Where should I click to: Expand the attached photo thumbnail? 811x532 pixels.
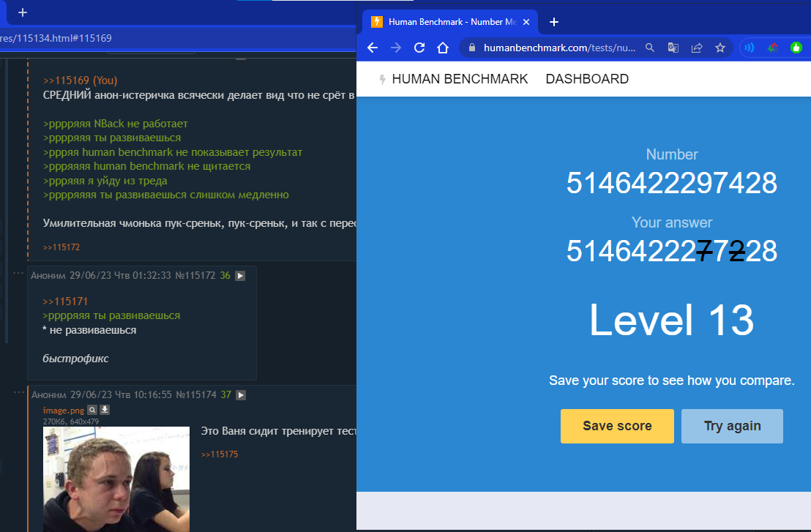click(116, 479)
